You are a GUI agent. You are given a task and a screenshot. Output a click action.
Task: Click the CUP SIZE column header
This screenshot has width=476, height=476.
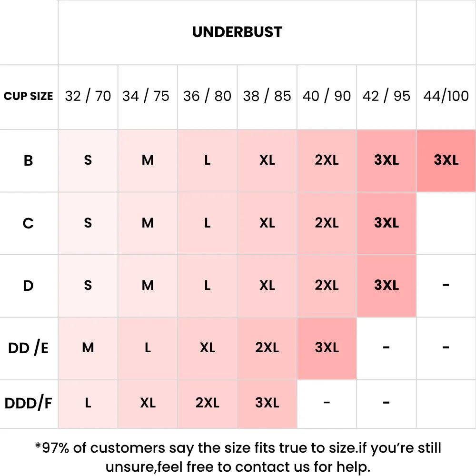tap(29, 96)
